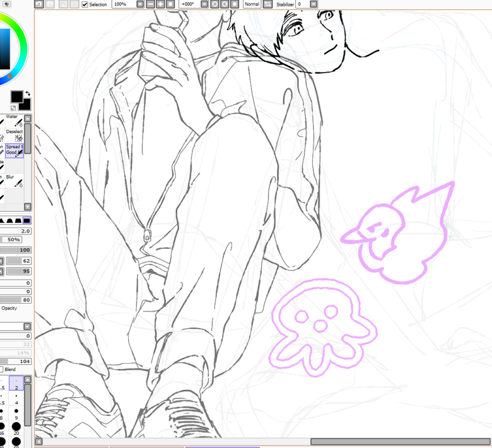Open the 100% zoom level dropdown
The width and height of the screenshot is (492, 448).
tap(140, 4)
